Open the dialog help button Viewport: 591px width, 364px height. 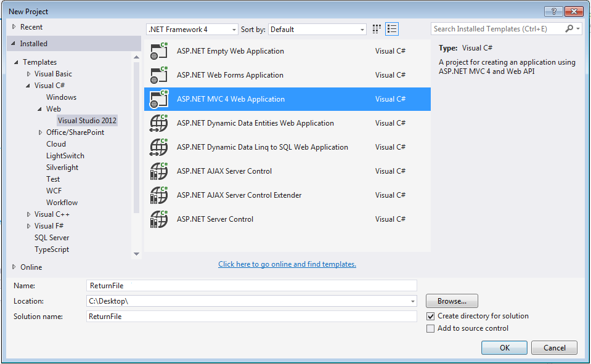553,11
